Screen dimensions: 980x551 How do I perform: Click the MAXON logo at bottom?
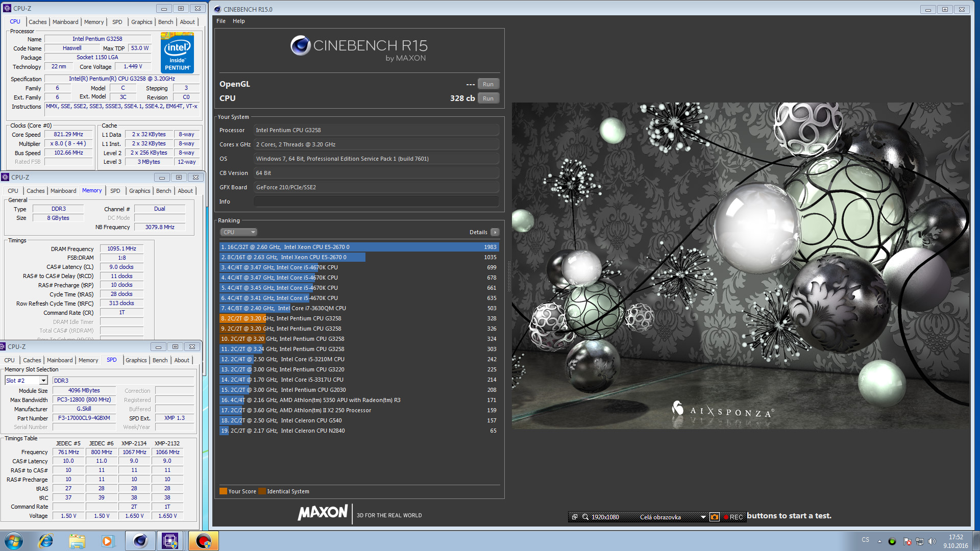click(323, 513)
